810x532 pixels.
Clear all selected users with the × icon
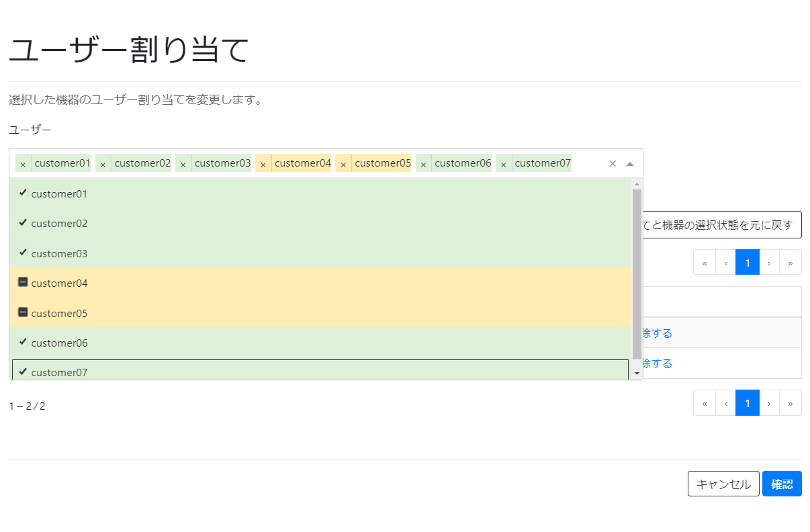pos(613,163)
